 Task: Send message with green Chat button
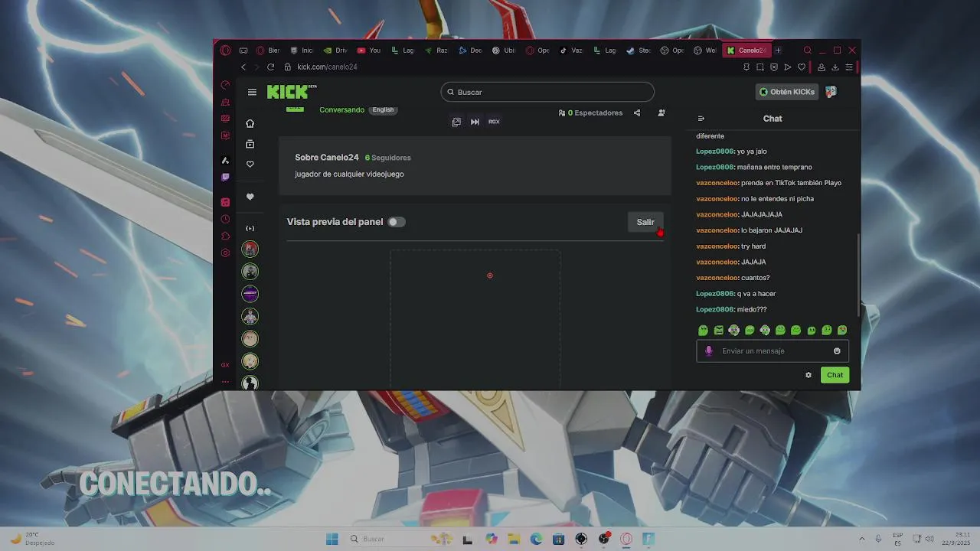point(835,375)
